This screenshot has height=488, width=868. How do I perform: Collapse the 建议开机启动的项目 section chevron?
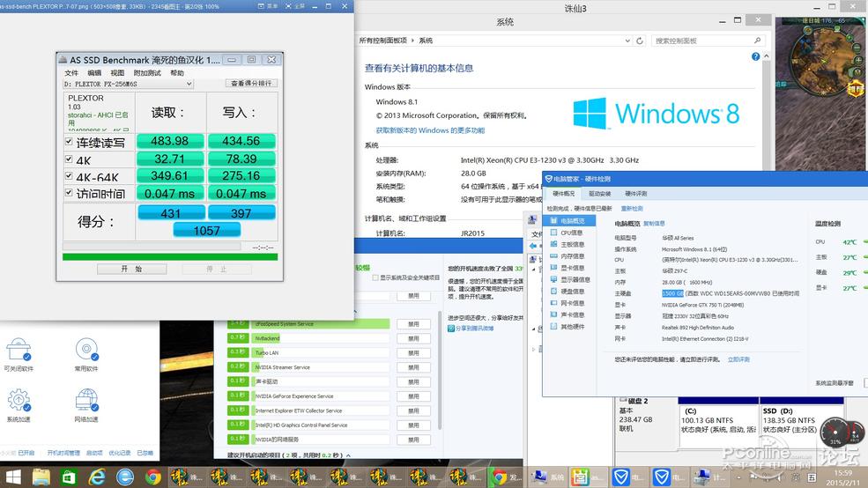(349, 455)
